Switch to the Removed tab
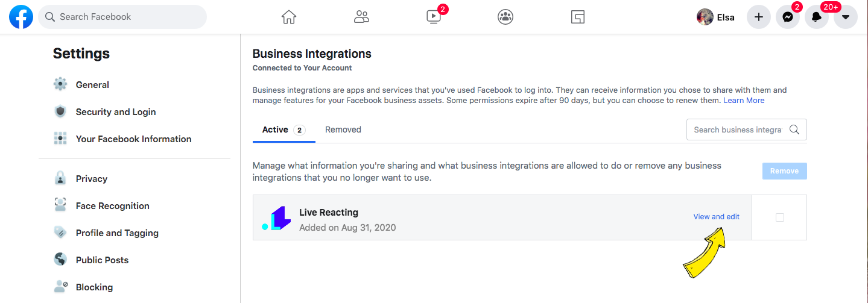The width and height of the screenshot is (868, 303). click(343, 130)
